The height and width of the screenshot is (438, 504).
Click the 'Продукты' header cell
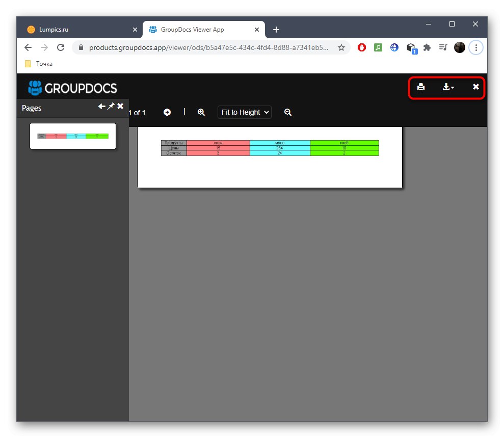click(x=174, y=143)
